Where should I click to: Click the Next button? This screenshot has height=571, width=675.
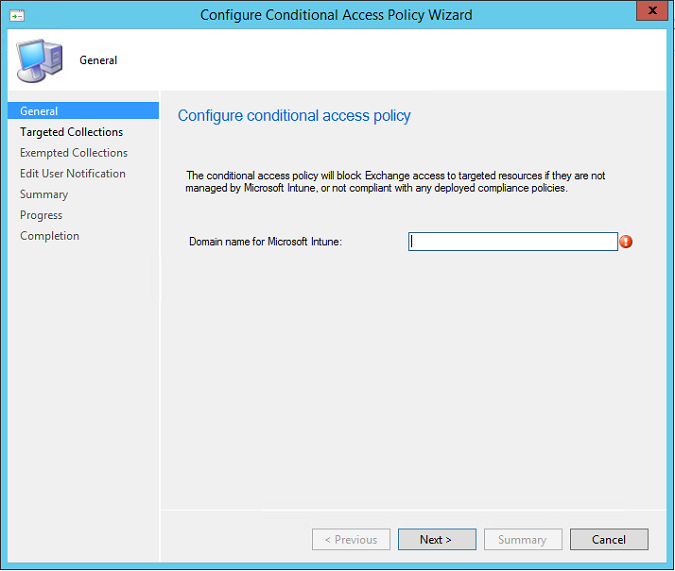click(x=437, y=539)
